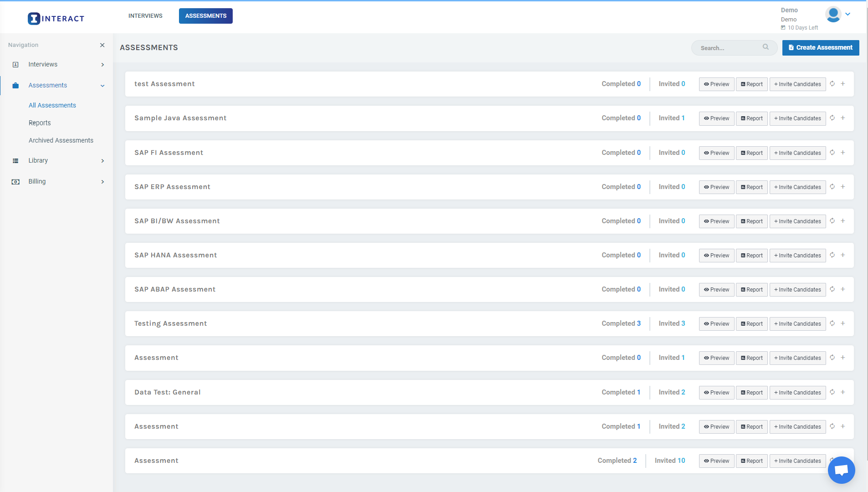This screenshot has width=868, height=492.
Task: Click the Library list icon
Action: [15, 161]
